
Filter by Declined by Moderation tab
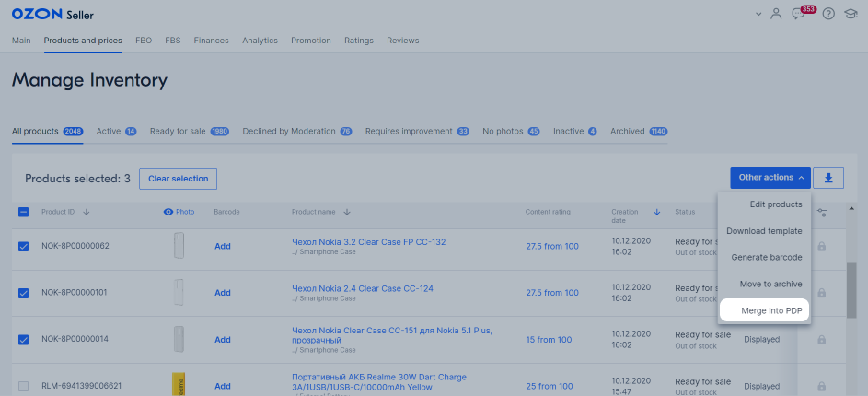coord(297,132)
